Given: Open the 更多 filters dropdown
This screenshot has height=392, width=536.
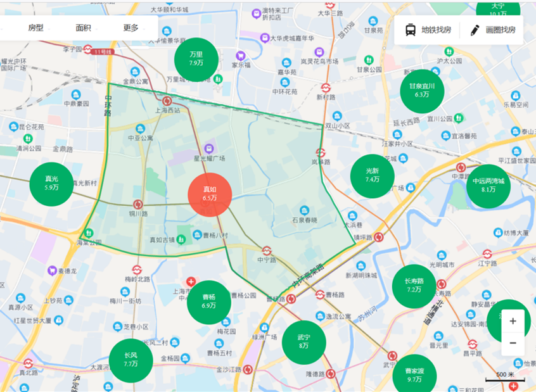Looking at the screenshot, I should tap(131, 28).
